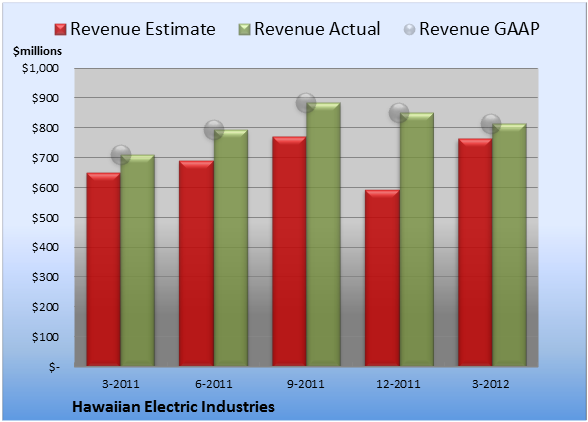Click the '$700' y-axis value
The height and width of the screenshot is (422, 588).
click(45, 158)
